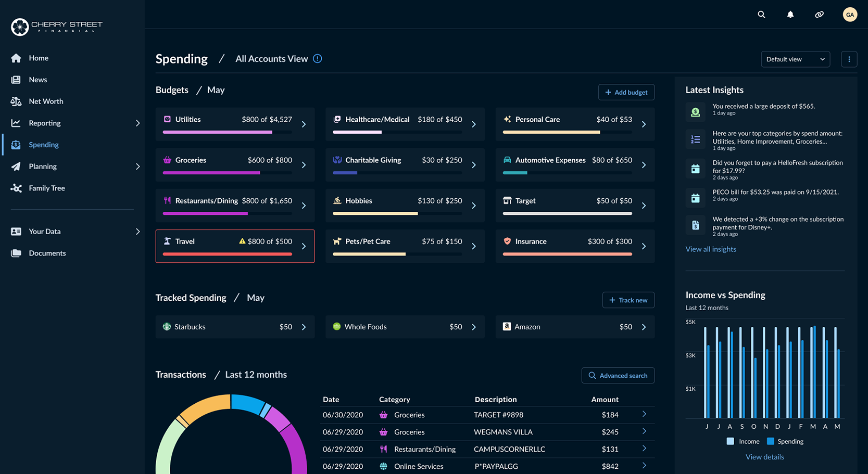Click the Whole Foods tracked spending chevron
Viewport: 868px width, 474px height.
coord(474,327)
